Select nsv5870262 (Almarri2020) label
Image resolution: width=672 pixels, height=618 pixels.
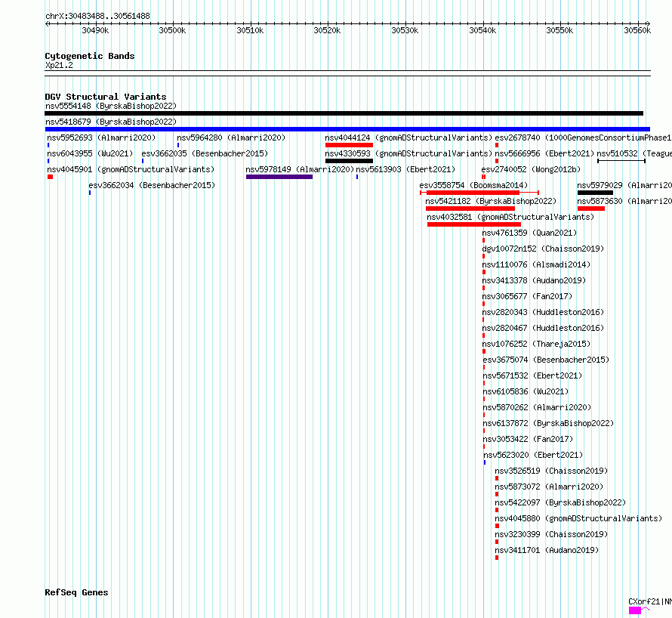coord(538,407)
